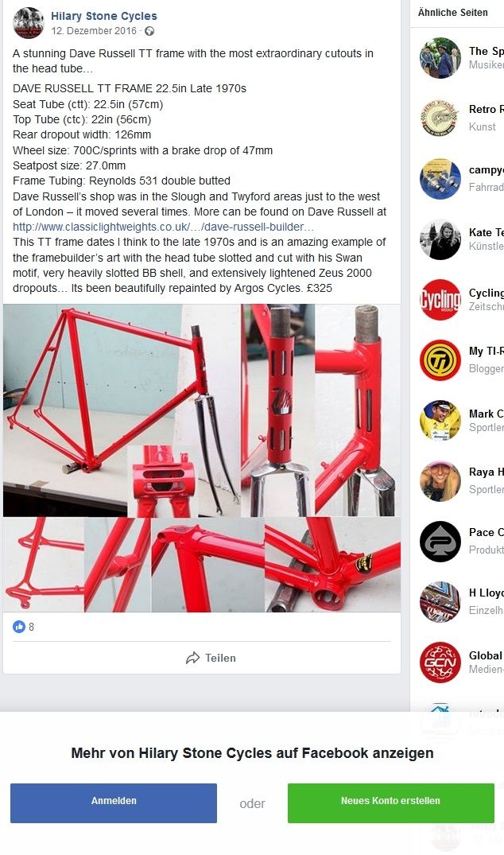
Task: Open the rear dropout closeup photo
Action: [x=44, y=565]
